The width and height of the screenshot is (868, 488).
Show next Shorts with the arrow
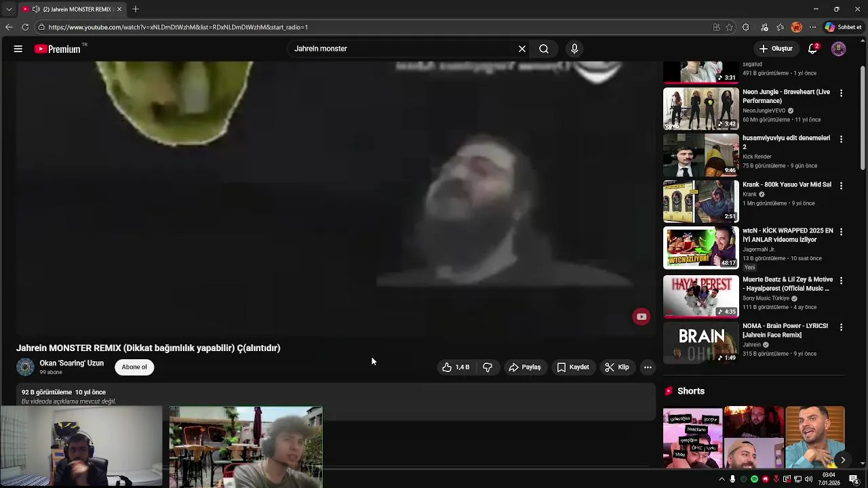click(x=843, y=460)
